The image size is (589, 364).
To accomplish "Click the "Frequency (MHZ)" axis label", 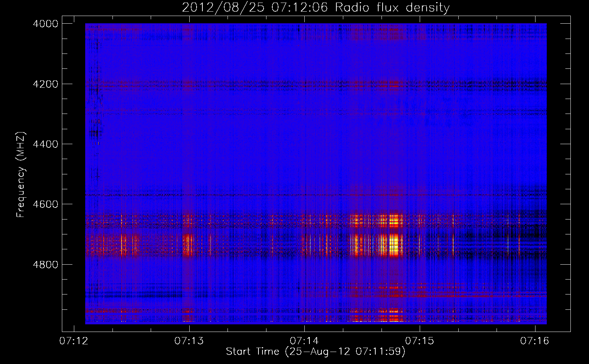I will 21,175.
